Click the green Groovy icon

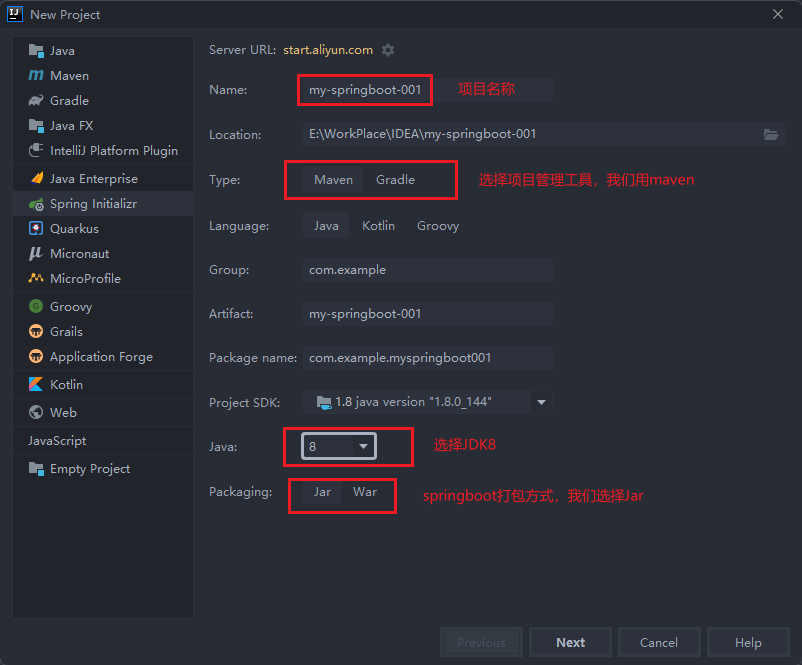tap(36, 306)
